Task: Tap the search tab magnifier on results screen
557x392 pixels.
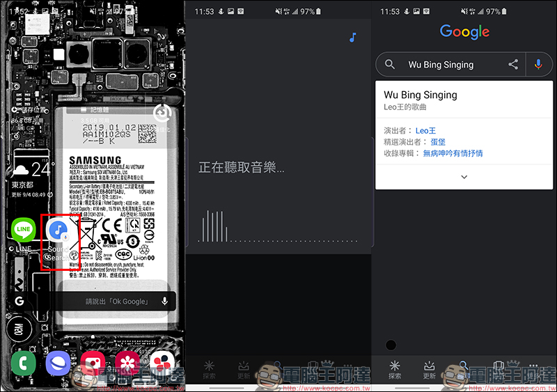Action: tap(464, 366)
